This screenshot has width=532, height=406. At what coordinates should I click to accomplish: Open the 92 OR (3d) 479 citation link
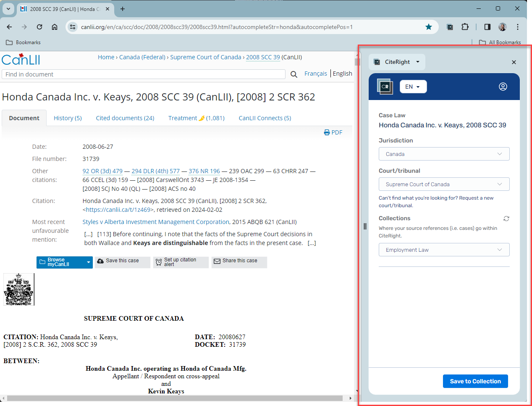(102, 171)
